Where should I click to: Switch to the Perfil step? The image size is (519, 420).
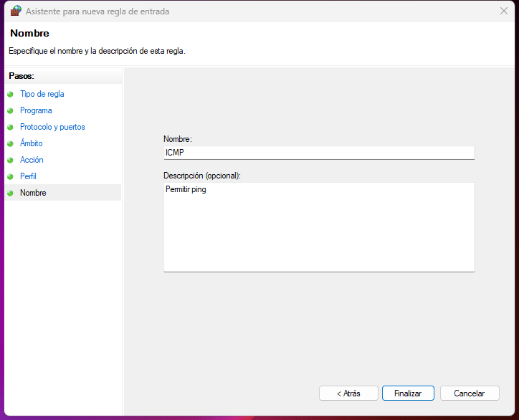point(28,176)
